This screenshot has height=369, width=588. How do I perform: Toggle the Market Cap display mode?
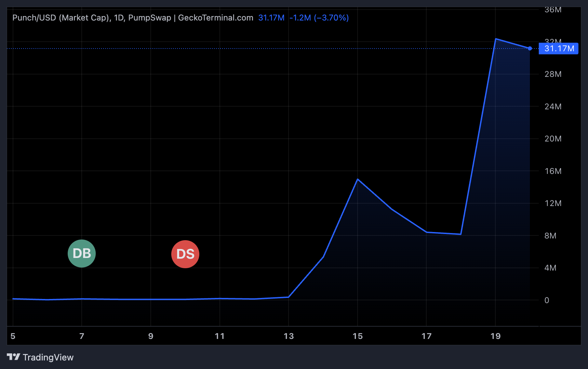click(85, 17)
